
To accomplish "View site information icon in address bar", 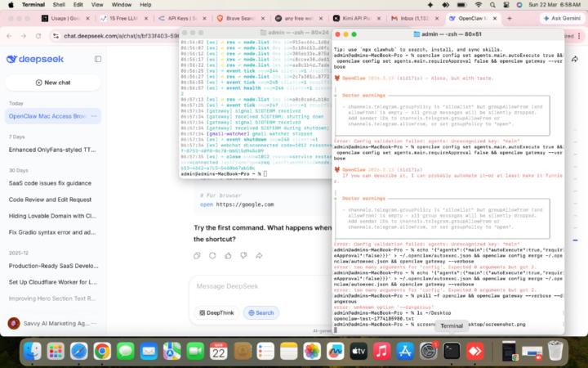I will [x=56, y=36].
